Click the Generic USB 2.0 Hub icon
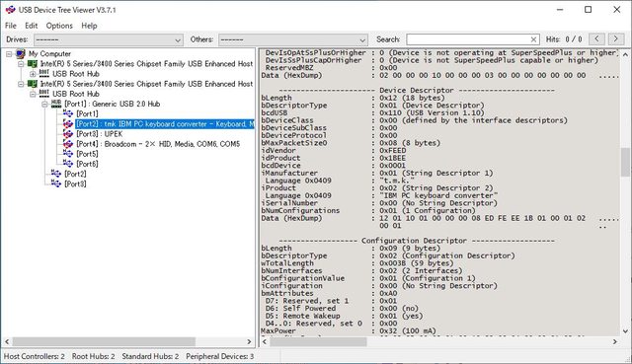The height and width of the screenshot is (364, 632). click(56, 104)
